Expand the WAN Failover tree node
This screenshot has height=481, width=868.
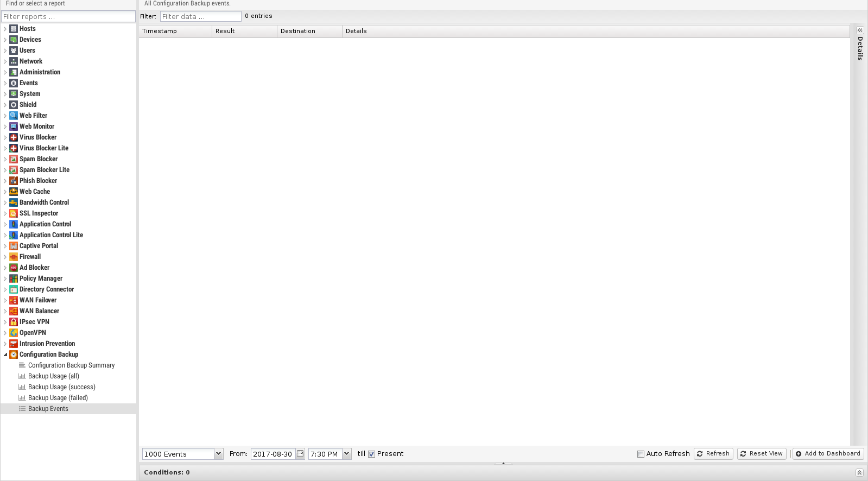pyautogui.click(x=5, y=300)
